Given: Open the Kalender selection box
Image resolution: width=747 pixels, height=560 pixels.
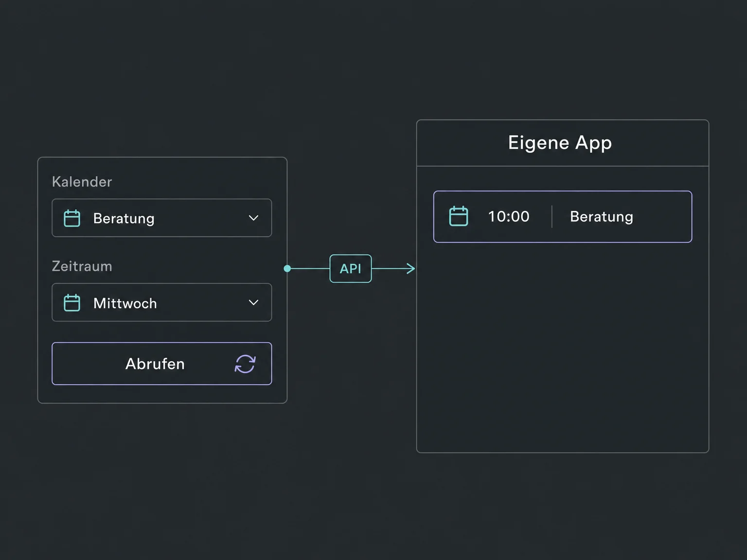Looking at the screenshot, I should pos(162,218).
